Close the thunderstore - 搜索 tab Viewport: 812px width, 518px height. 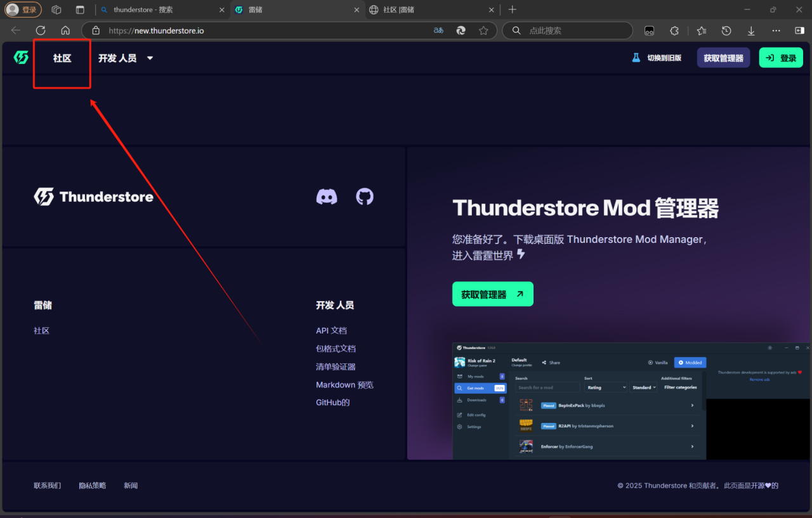(x=221, y=10)
